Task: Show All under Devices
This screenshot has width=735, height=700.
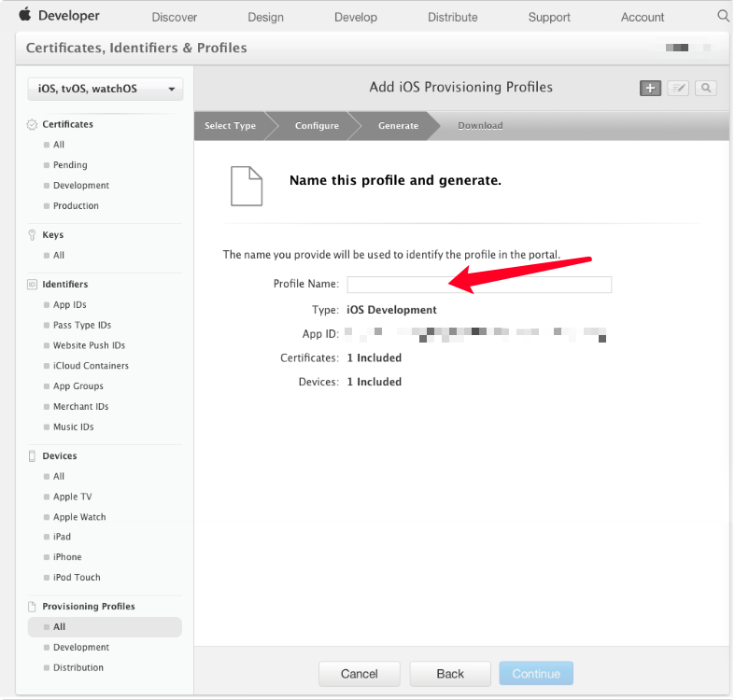Action: 59,477
